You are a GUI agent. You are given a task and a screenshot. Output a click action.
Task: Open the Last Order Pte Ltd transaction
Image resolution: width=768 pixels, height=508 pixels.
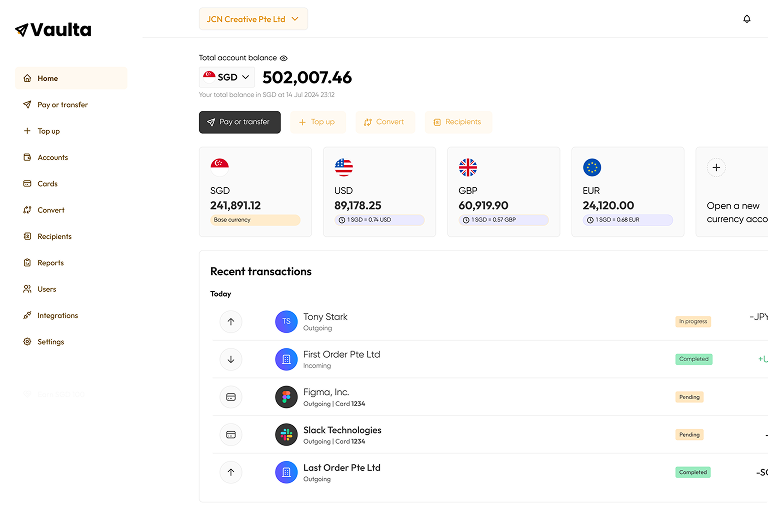(490, 472)
